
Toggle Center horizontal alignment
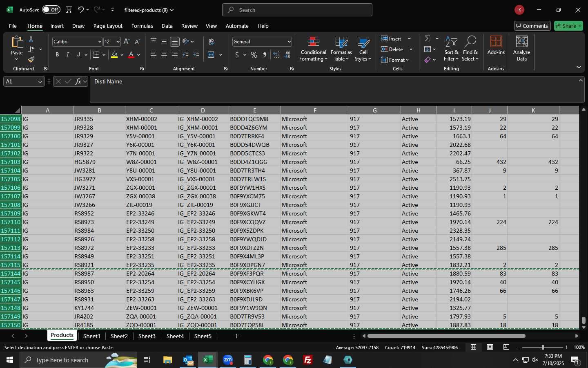[x=164, y=55]
